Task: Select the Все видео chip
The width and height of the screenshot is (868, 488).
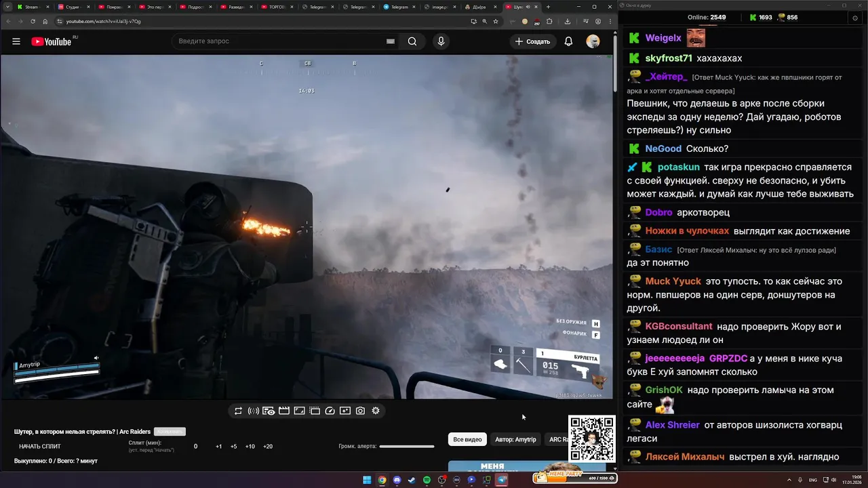Action: [468, 439]
